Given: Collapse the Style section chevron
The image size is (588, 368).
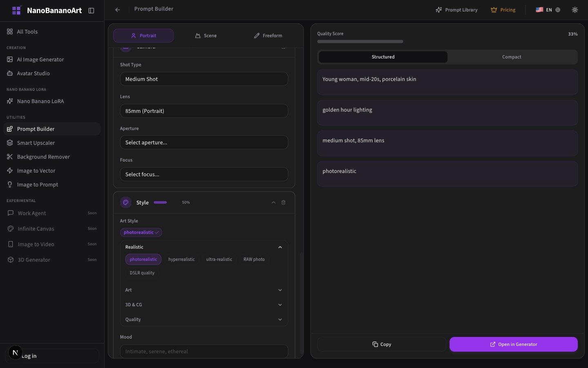Looking at the screenshot, I should (273, 202).
